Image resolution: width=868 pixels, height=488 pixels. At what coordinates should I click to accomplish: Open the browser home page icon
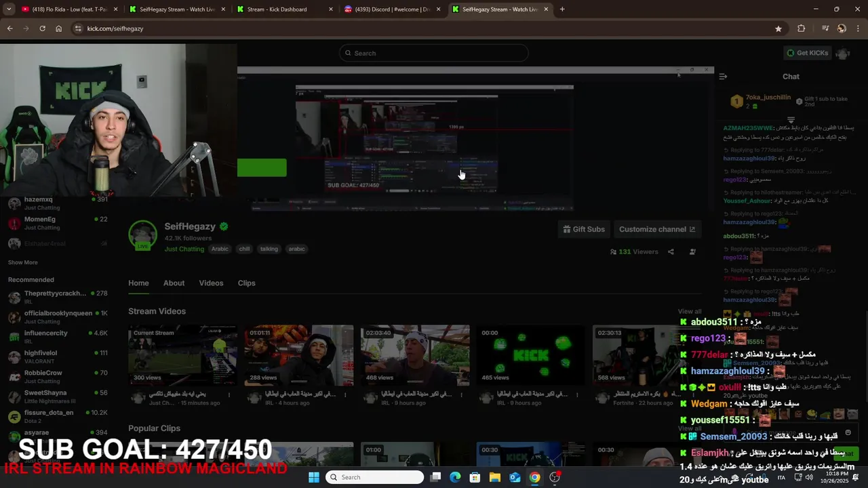point(58,28)
